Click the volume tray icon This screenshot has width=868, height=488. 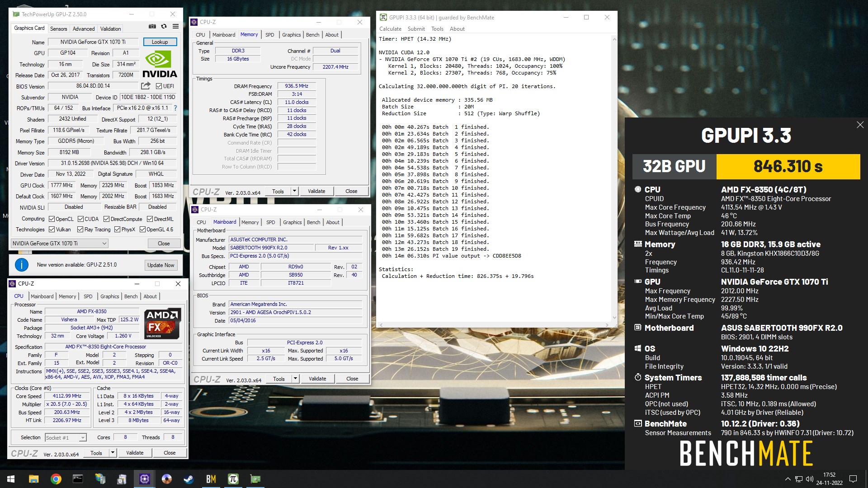click(810, 479)
